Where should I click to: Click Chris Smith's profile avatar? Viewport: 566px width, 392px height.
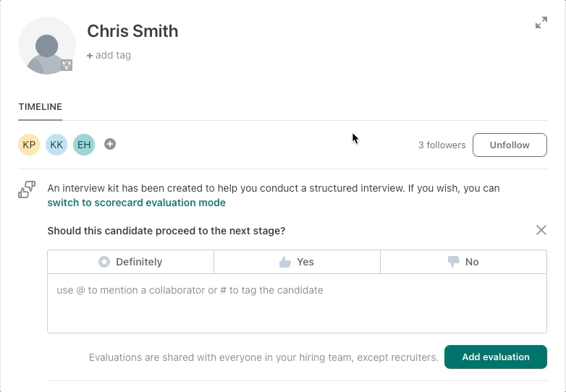(47, 46)
